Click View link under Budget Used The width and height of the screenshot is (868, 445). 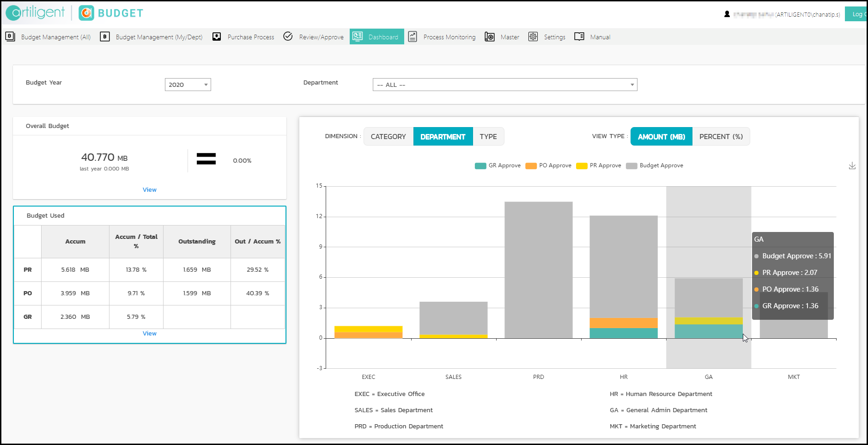(150, 333)
